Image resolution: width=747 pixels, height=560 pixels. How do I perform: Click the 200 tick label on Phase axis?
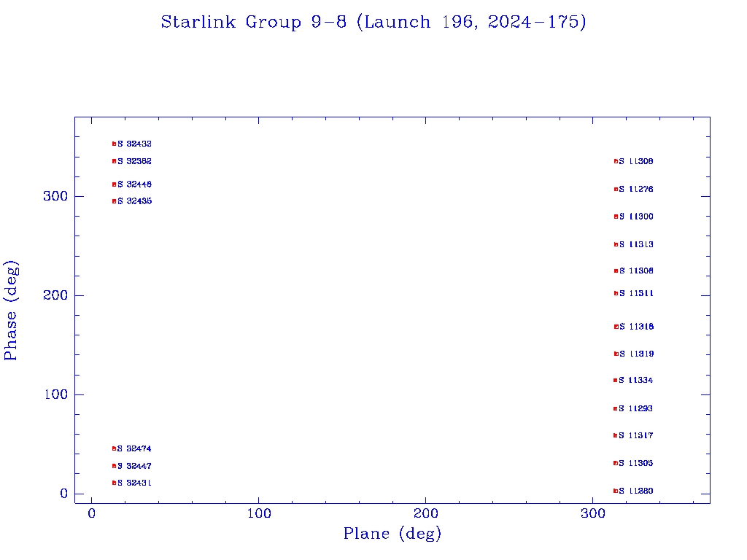pos(55,295)
